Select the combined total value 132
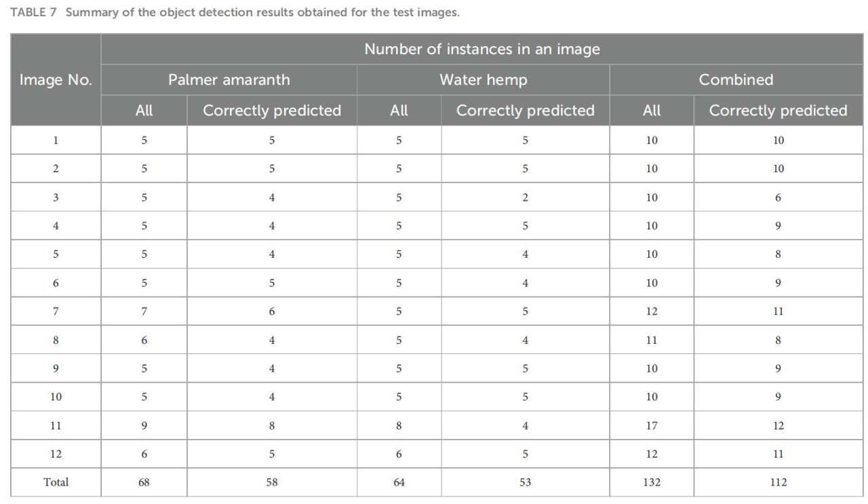Screen dimensions: 868x504 (x=651, y=482)
